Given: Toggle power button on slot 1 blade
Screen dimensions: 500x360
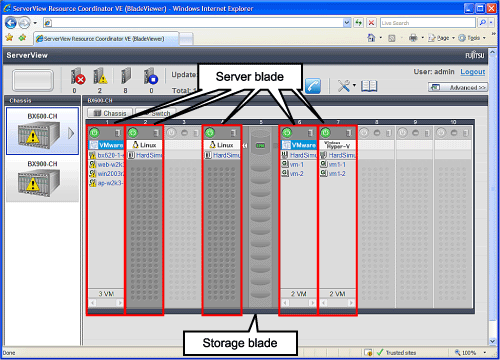Looking at the screenshot, I should pos(94,133).
